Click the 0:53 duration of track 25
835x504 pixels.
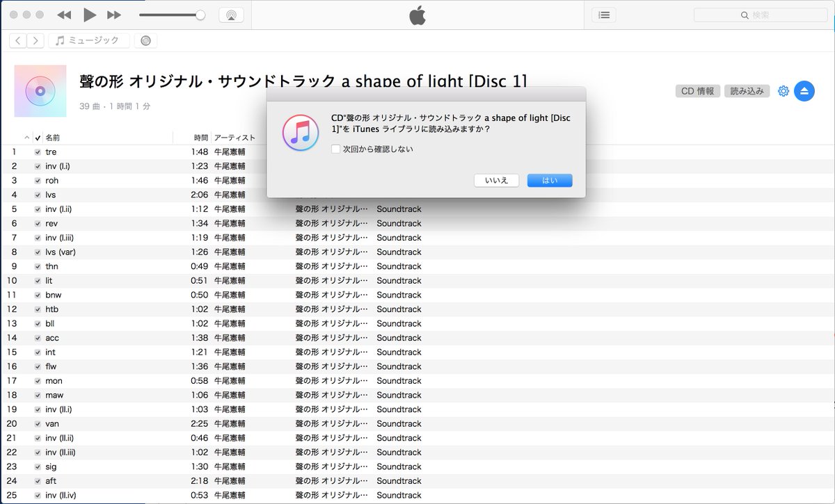[x=200, y=495]
